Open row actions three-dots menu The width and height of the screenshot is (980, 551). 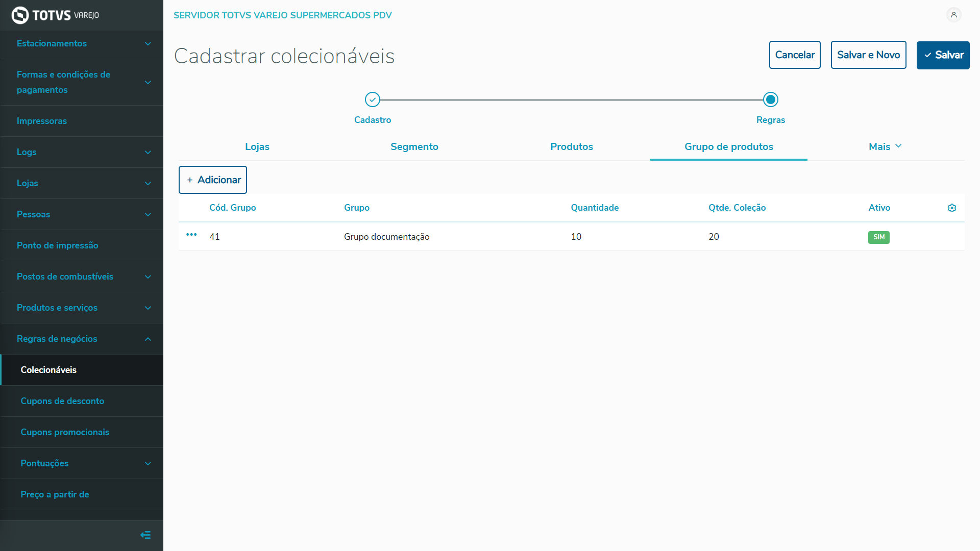(x=191, y=235)
